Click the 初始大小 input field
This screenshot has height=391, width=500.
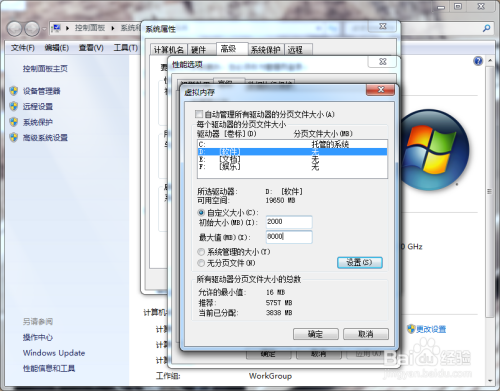tap(289, 222)
